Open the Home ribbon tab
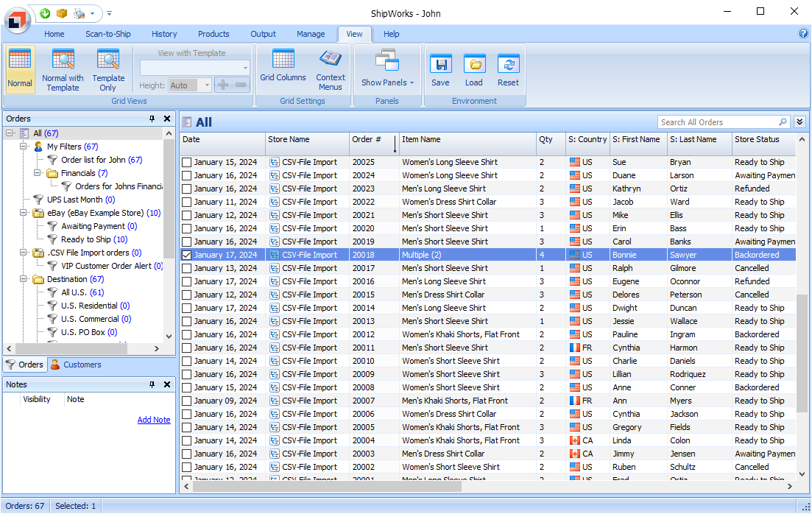Screen dimensions: 812x514 coord(54,34)
